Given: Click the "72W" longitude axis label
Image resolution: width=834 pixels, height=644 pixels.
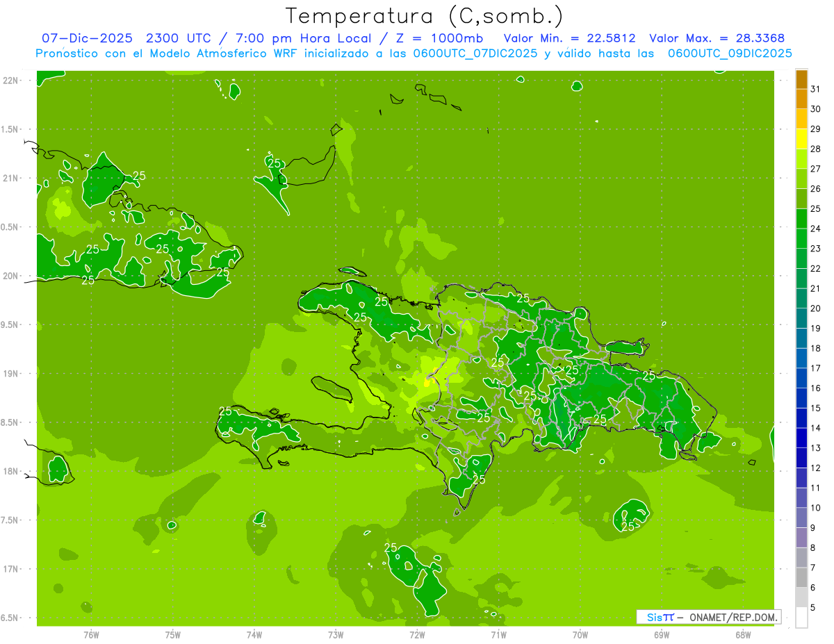Looking at the screenshot, I should [x=417, y=634].
